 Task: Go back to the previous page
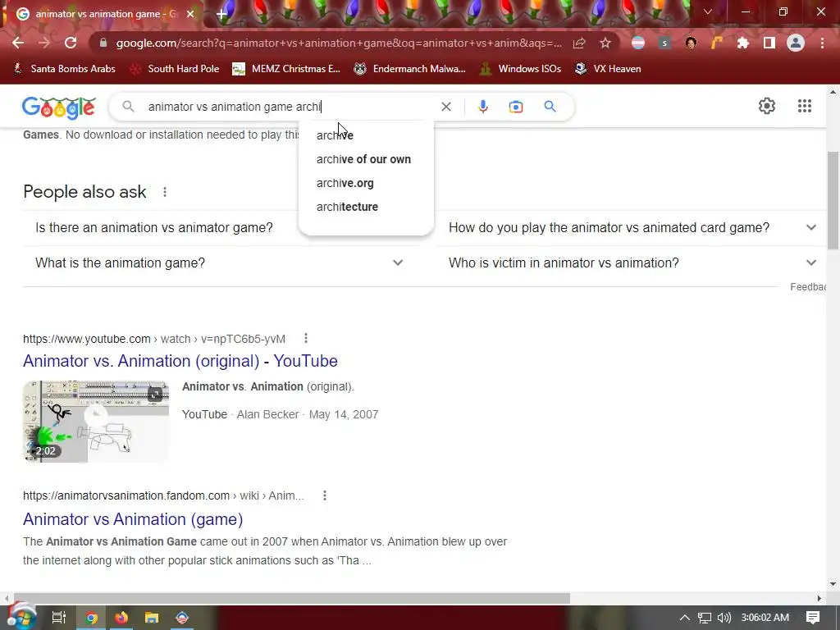[x=18, y=43]
